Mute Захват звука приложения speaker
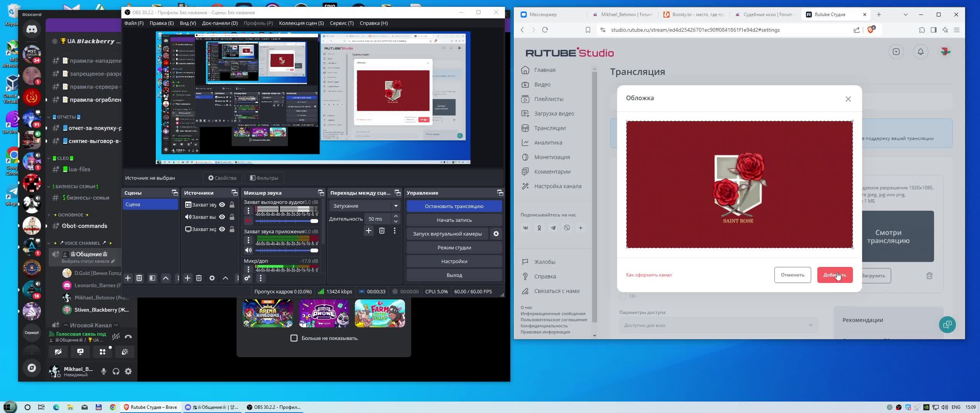Image resolution: width=980 pixels, height=413 pixels. (x=248, y=250)
